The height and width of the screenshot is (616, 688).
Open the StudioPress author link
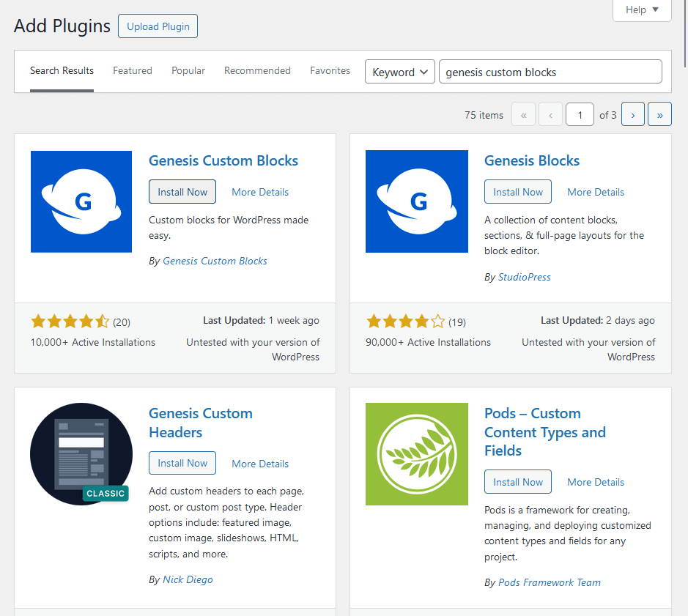coord(525,278)
